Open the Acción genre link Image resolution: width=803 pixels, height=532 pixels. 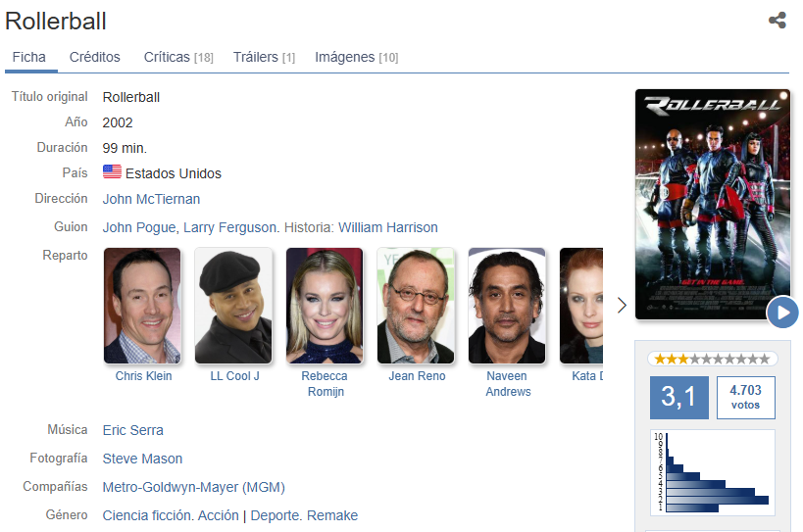pos(219,515)
